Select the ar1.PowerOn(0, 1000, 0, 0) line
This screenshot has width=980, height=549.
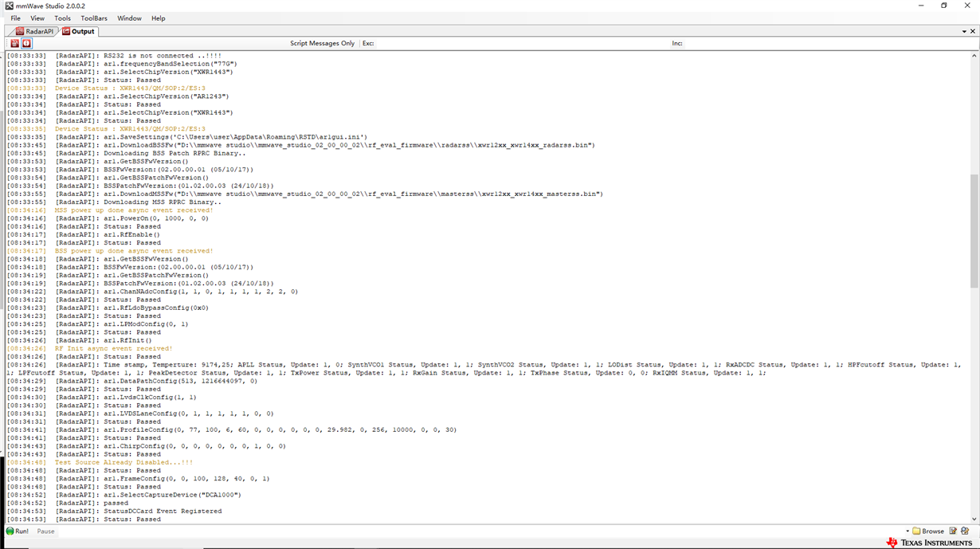click(108, 218)
